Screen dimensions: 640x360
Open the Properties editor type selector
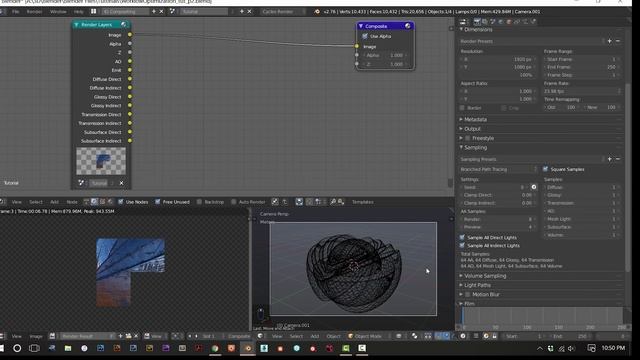coord(463,21)
